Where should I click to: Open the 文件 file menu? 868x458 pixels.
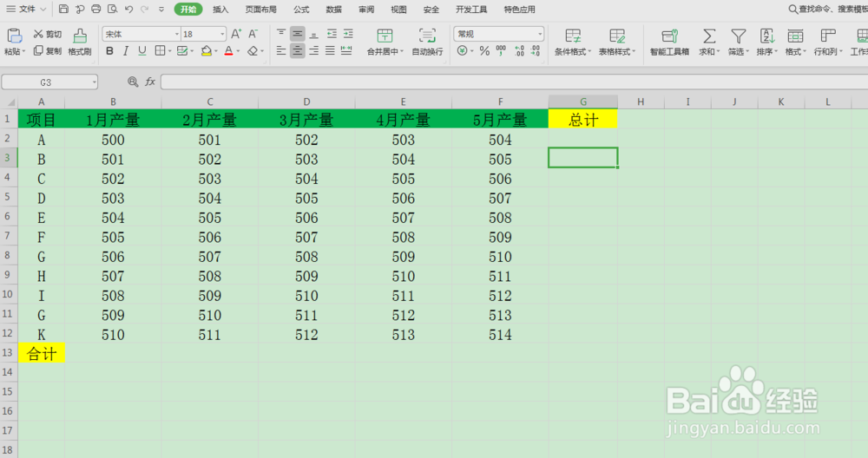27,9
